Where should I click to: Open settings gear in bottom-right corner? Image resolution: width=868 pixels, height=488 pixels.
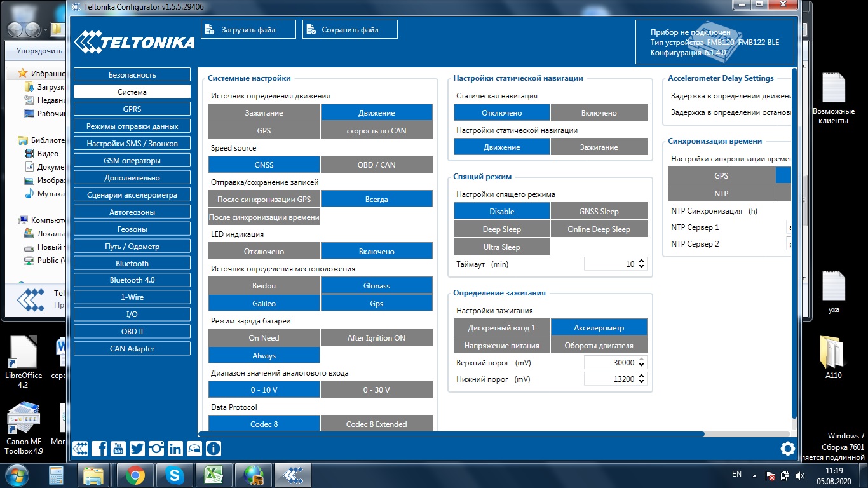(787, 449)
